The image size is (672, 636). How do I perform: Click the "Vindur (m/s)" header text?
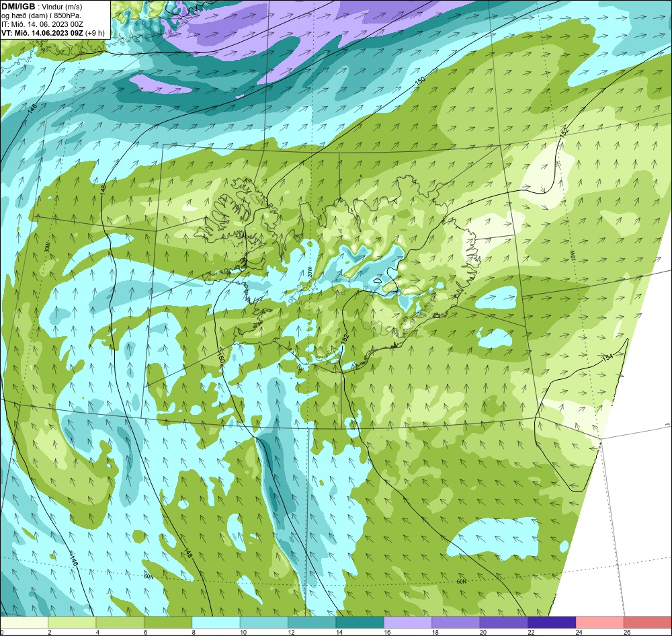pyautogui.click(x=63, y=7)
